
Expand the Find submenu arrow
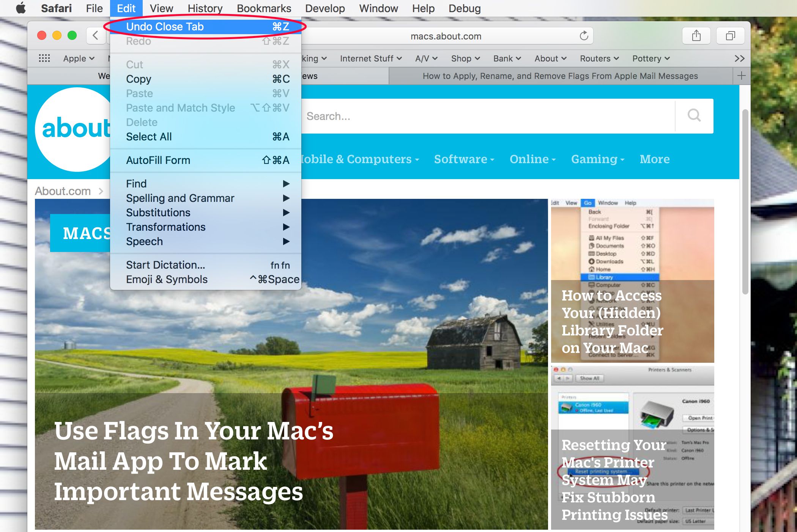[x=286, y=184]
